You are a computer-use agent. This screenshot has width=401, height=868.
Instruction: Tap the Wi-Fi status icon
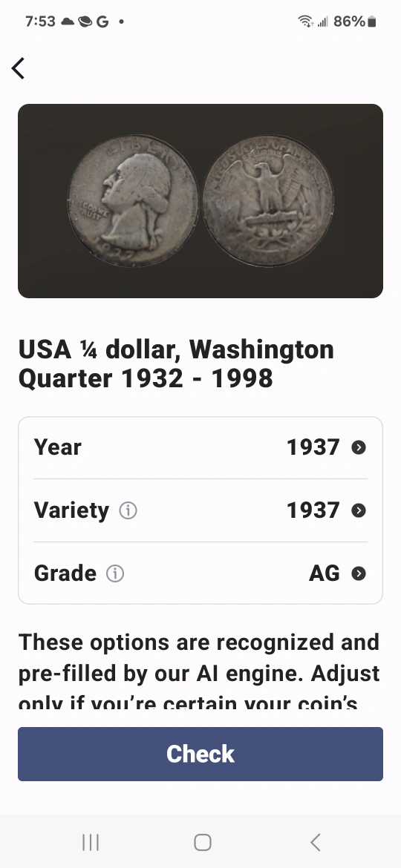click(305, 22)
